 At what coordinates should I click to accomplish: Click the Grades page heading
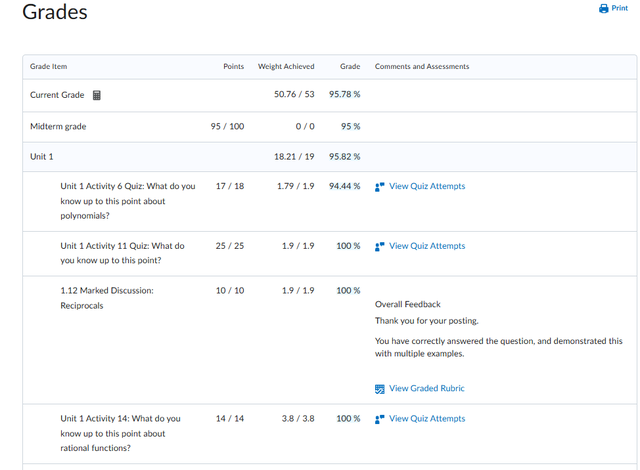click(x=55, y=11)
